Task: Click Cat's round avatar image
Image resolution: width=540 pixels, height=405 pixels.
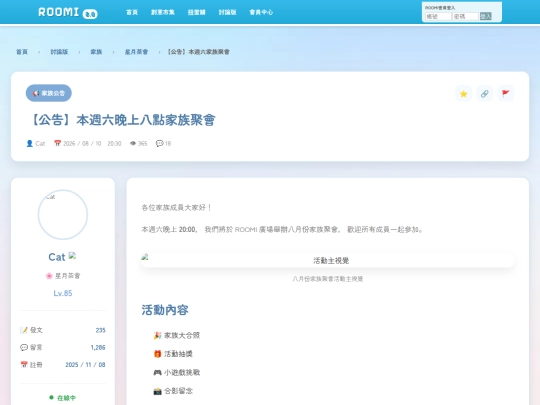Action: coord(63,215)
